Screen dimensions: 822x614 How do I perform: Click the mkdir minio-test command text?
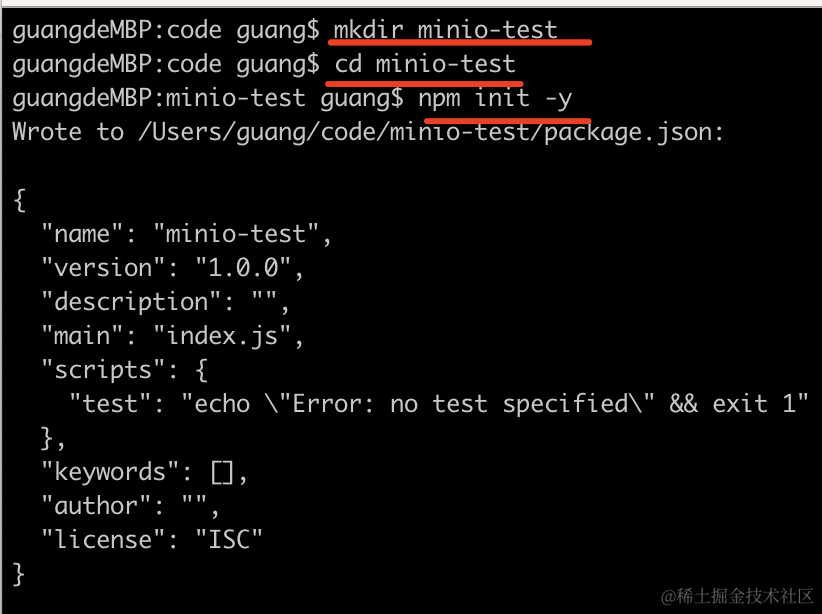[x=445, y=30]
